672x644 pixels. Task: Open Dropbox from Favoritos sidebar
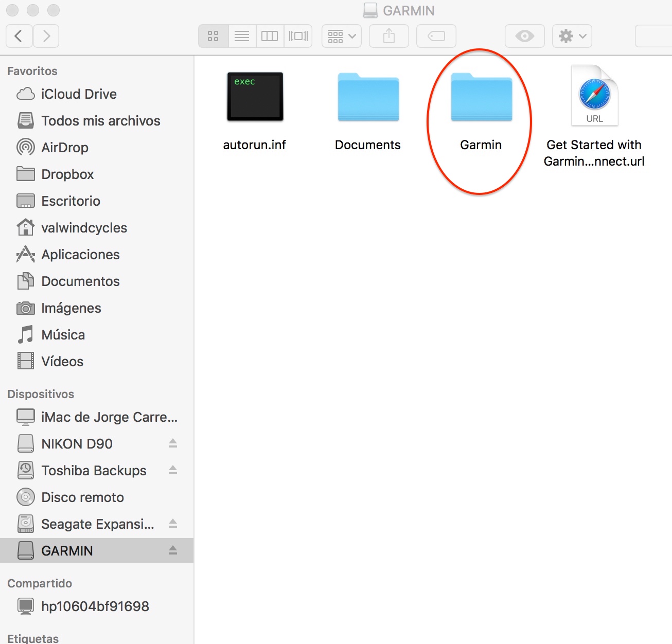pyautogui.click(x=67, y=174)
